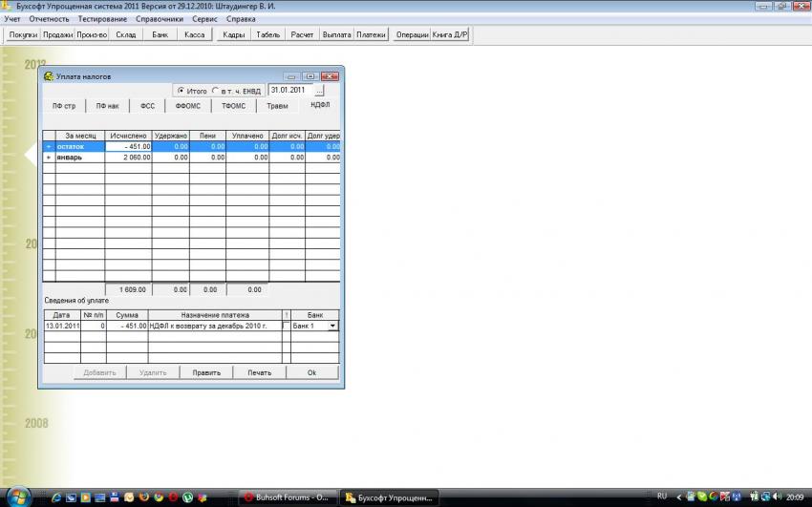Open the Касса toolbar section

point(194,35)
